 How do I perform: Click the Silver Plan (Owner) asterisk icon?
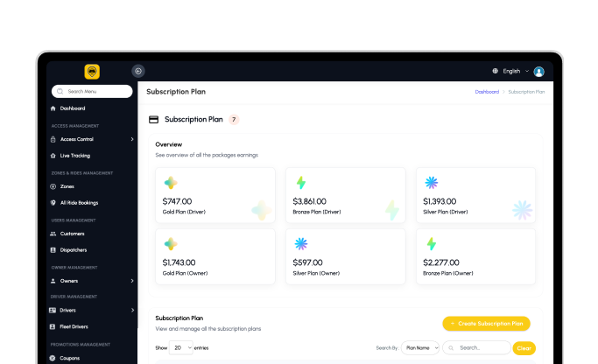pyautogui.click(x=301, y=244)
